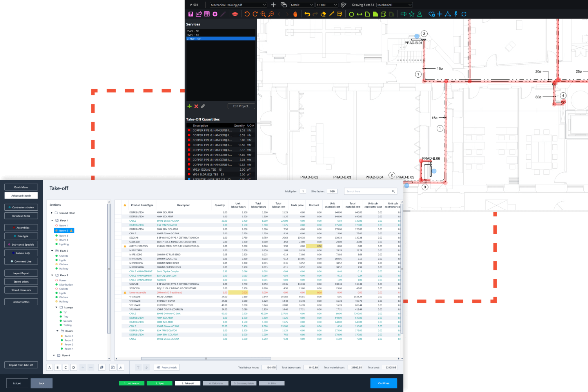The width and height of the screenshot is (588, 392).
Task: Open the Metric units dropdown
Action: pyautogui.click(x=302, y=5)
